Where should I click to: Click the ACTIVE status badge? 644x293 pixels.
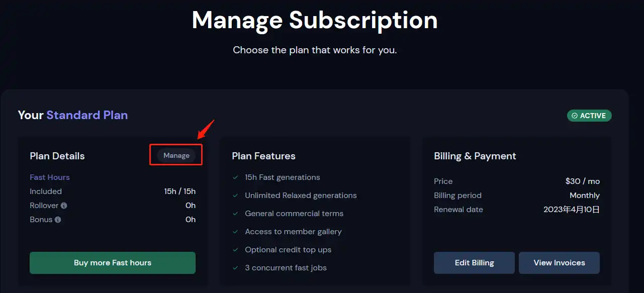click(589, 116)
